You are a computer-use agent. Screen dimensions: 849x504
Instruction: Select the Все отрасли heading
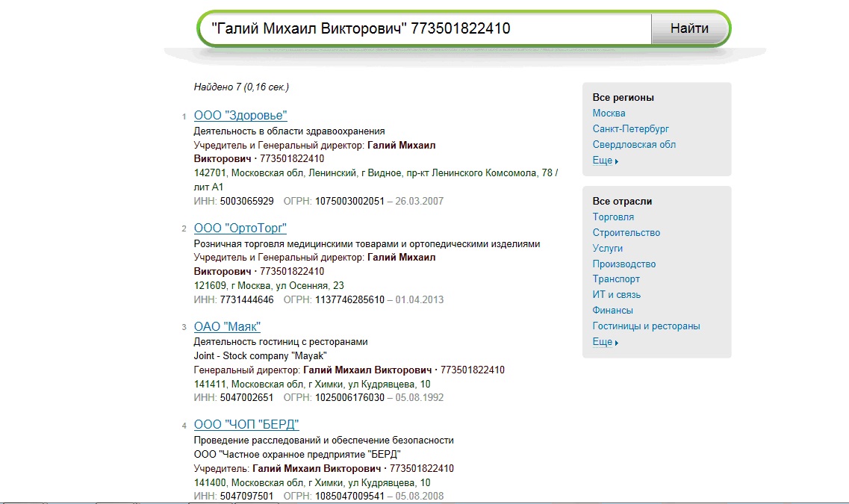tap(622, 202)
